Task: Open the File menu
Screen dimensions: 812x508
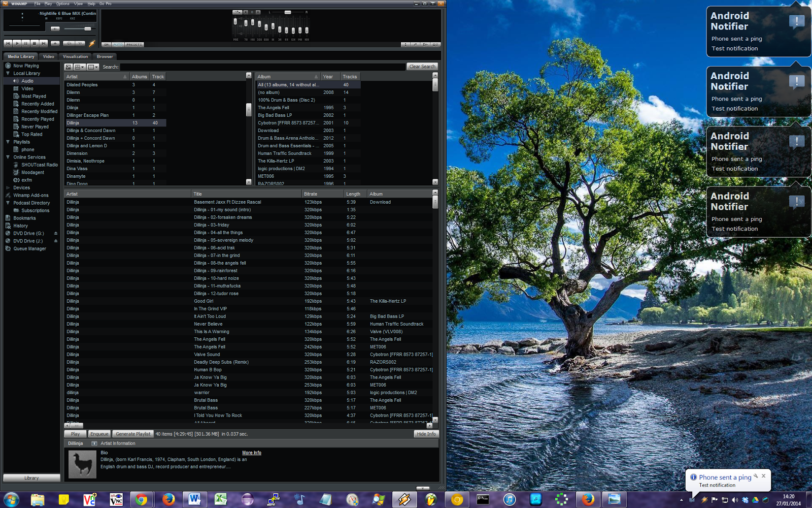Action: (37, 4)
